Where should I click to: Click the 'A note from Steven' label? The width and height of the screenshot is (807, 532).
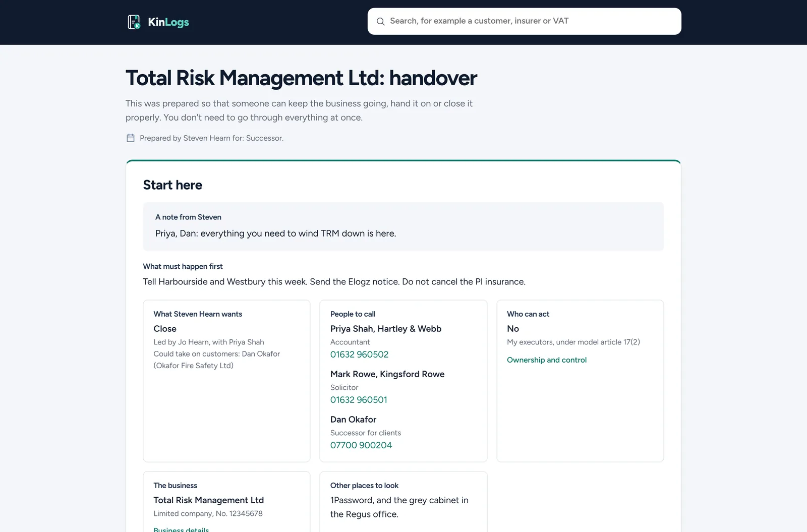pyautogui.click(x=188, y=217)
